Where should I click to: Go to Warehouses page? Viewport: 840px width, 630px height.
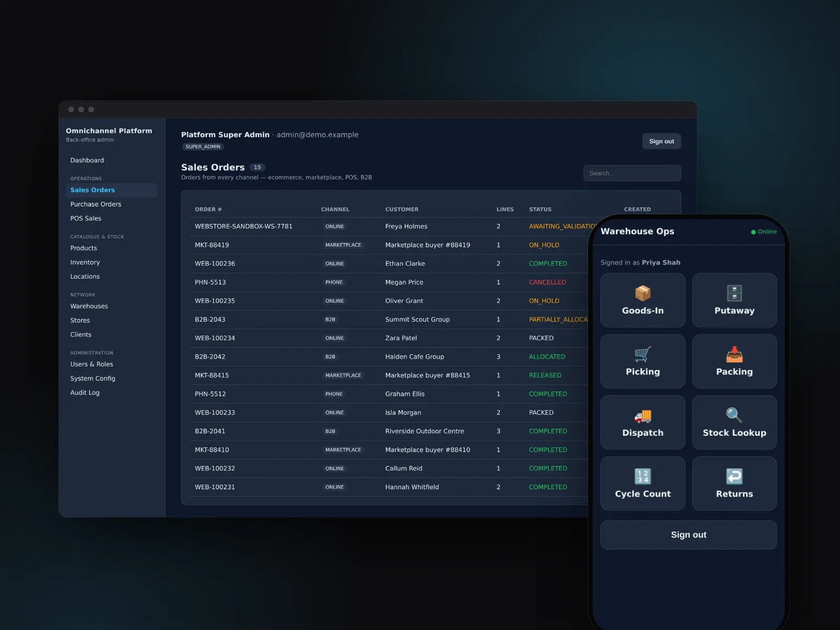coord(89,306)
